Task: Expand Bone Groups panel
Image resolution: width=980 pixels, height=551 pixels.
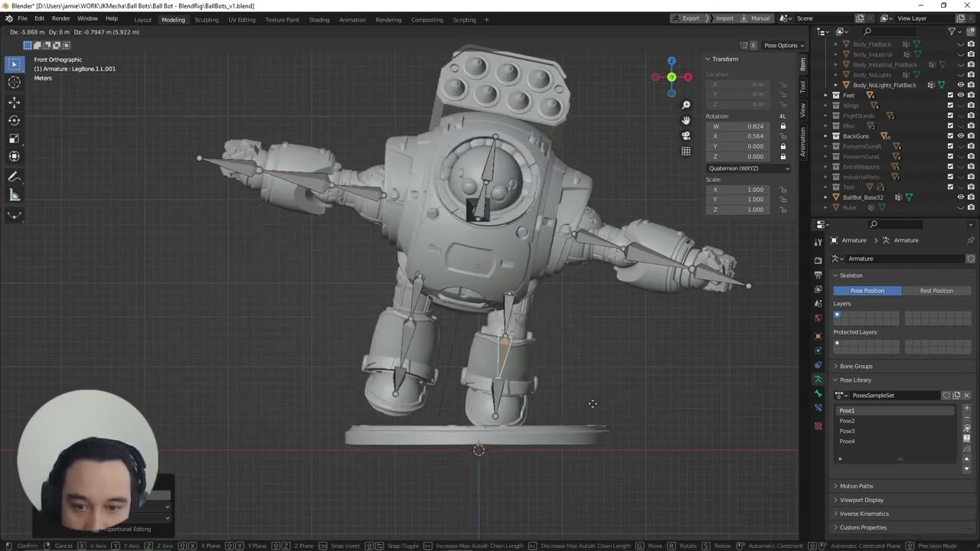Action: pos(856,367)
